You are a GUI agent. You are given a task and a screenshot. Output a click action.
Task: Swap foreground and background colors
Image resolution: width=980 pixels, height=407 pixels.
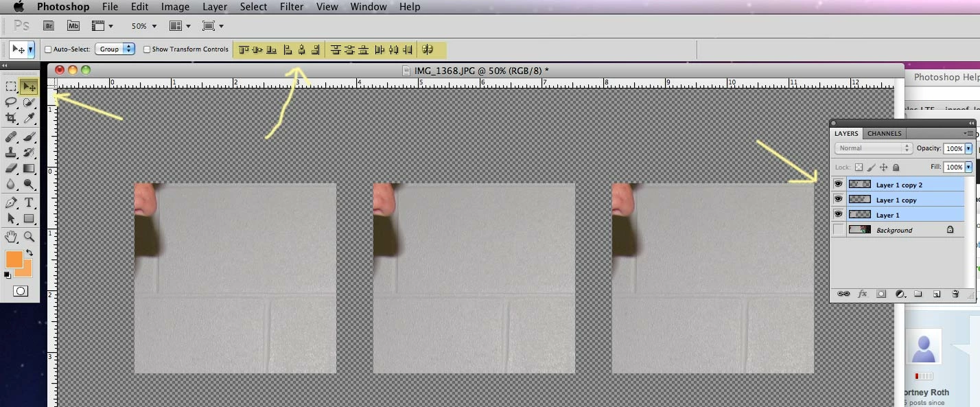30,253
